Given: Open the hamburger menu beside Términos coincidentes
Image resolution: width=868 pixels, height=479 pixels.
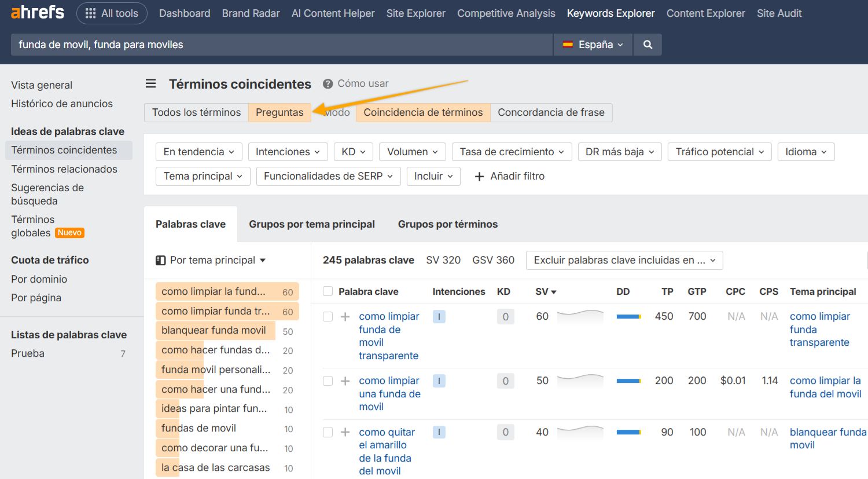Looking at the screenshot, I should 150,83.
